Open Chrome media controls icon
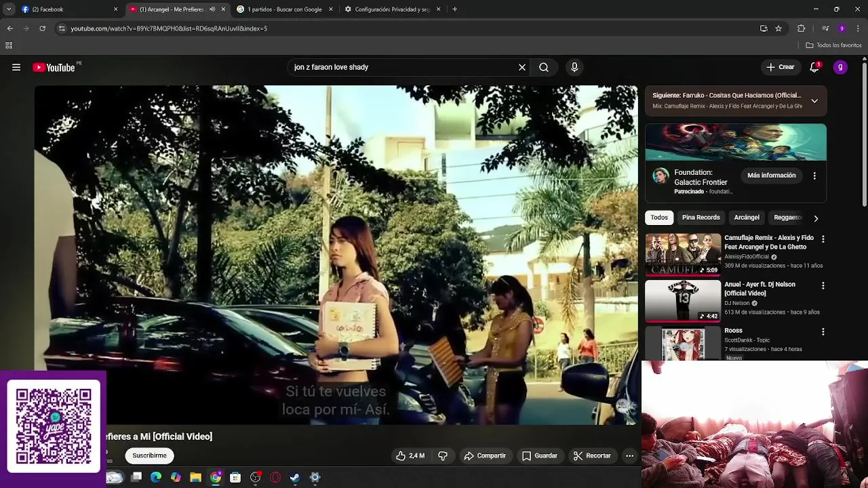 click(825, 28)
